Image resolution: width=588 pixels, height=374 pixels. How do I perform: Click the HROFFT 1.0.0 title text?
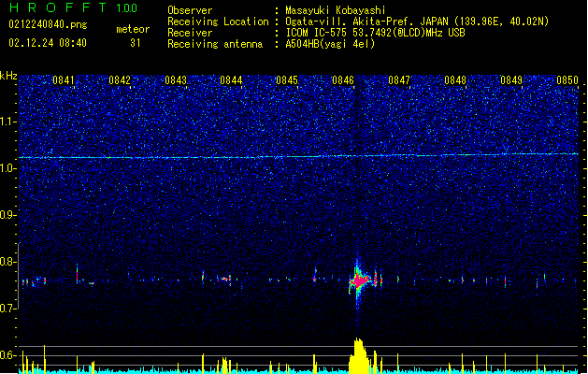pos(74,7)
